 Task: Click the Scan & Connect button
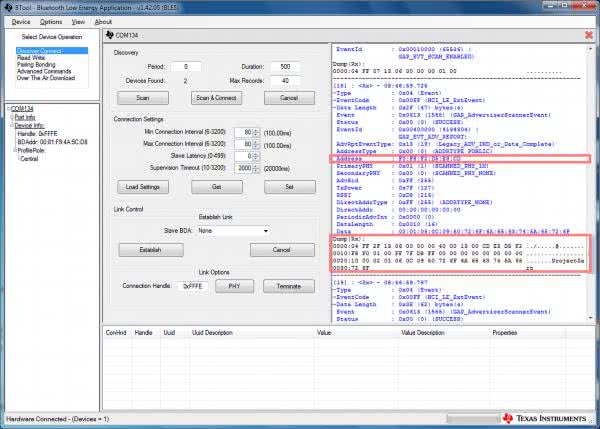[218, 98]
